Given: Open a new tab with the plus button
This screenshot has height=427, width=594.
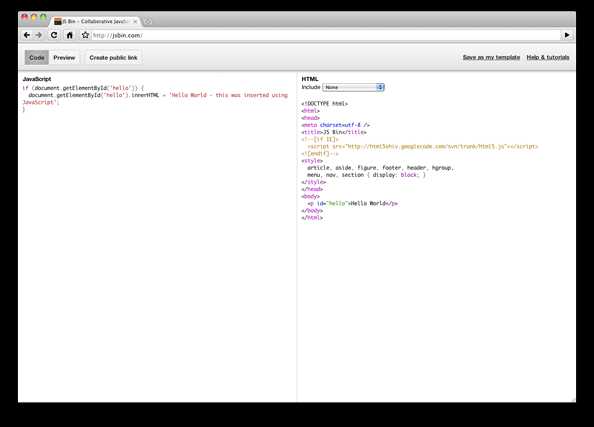Looking at the screenshot, I should click(148, 22).
